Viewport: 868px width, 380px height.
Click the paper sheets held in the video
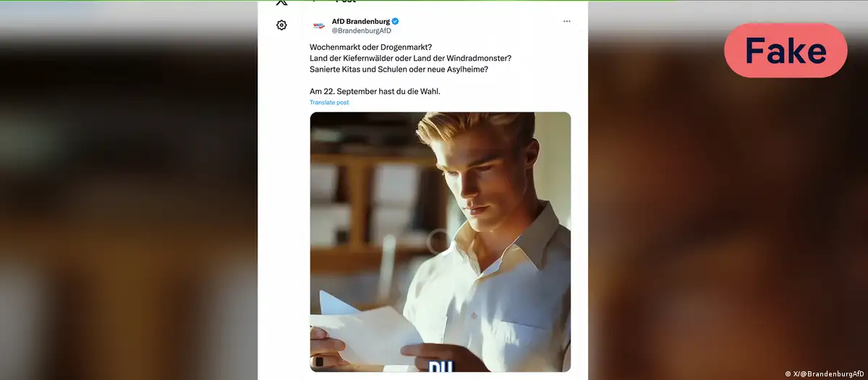tap(365, 329)
